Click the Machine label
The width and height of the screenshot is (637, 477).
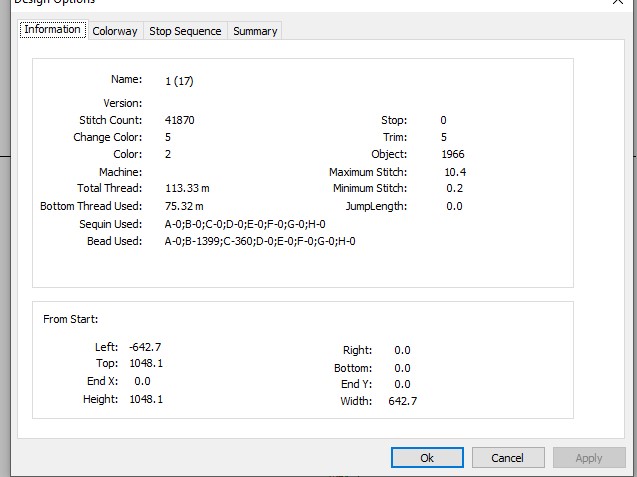point(121,172)
